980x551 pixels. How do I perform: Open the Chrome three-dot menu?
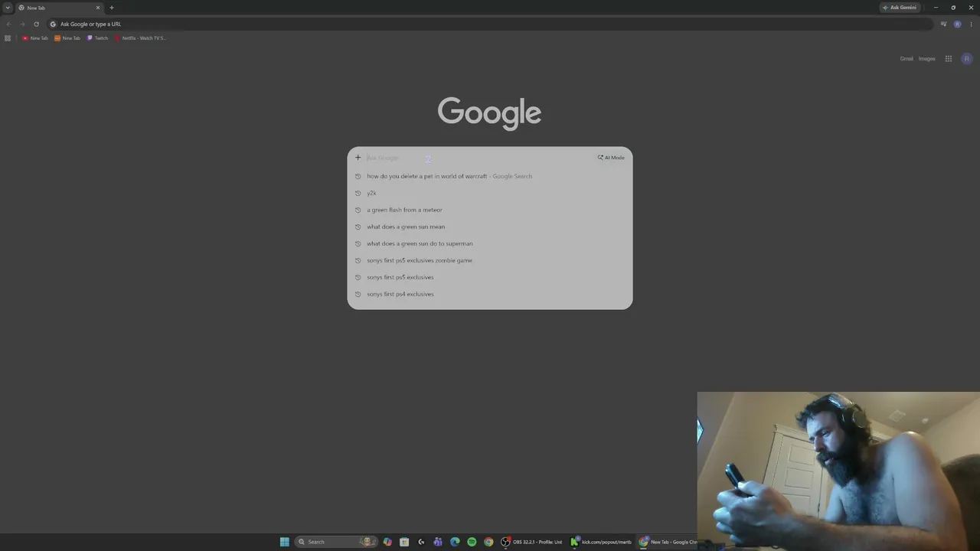point(971,24)
